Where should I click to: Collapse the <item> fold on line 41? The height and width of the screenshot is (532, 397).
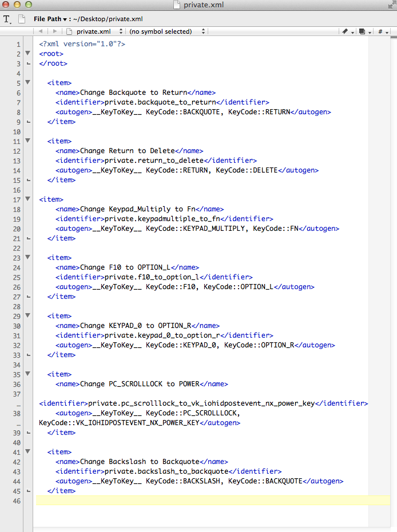(x=28, y=451)
